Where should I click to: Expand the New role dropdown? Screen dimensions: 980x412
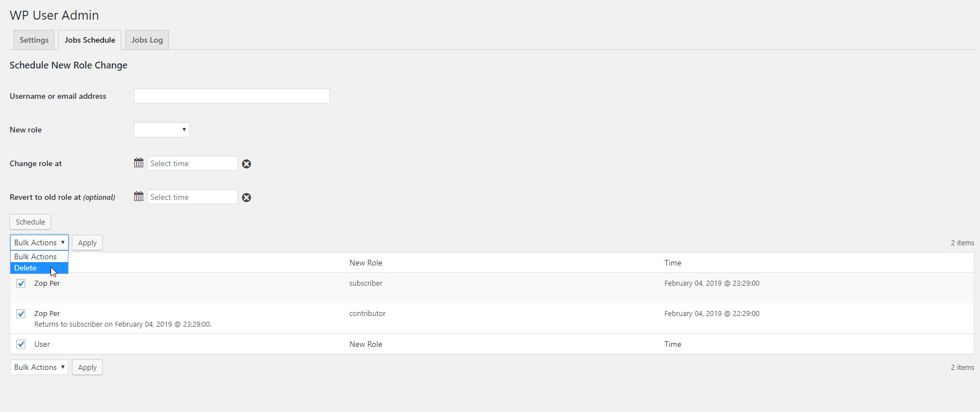click(162, 130)
